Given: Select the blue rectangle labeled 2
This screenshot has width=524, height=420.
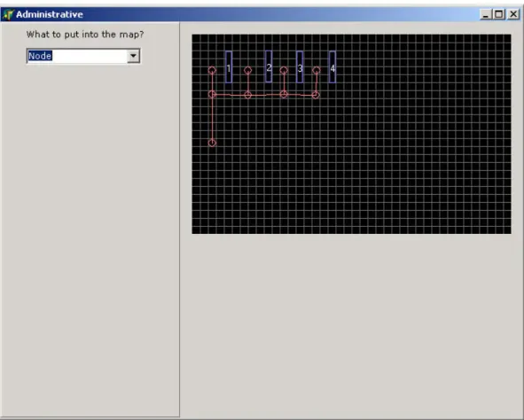Looking at the screenshot, I should (269, 66).
